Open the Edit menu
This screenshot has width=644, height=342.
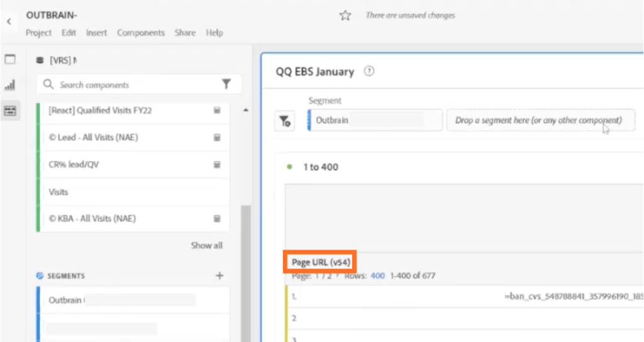69,33
